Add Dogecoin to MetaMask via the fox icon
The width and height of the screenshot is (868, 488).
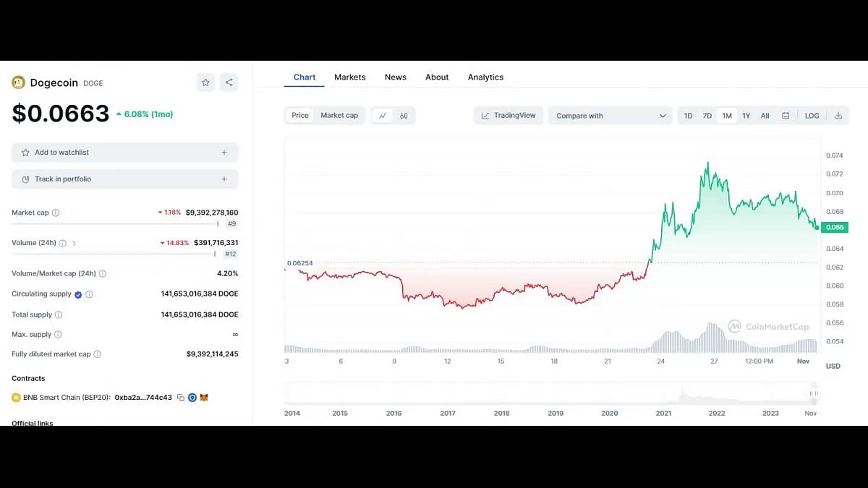click(204, 397)
